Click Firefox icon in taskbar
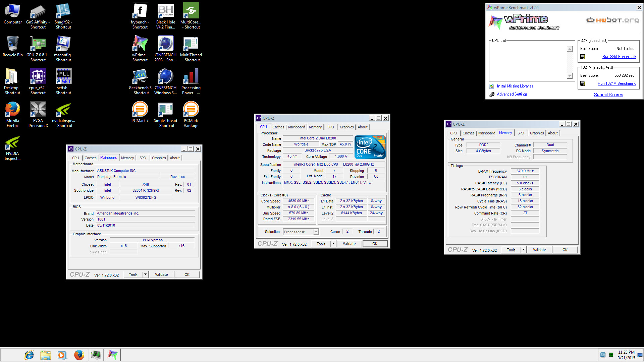Image resolution: width=644 pixels, height=362 pixels. 79,355
